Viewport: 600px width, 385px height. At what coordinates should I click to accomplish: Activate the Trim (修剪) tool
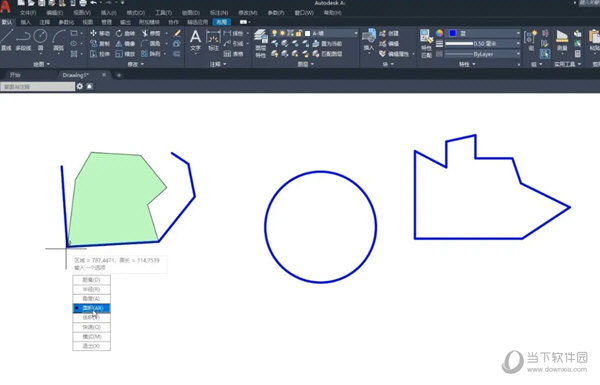[152, 33]
